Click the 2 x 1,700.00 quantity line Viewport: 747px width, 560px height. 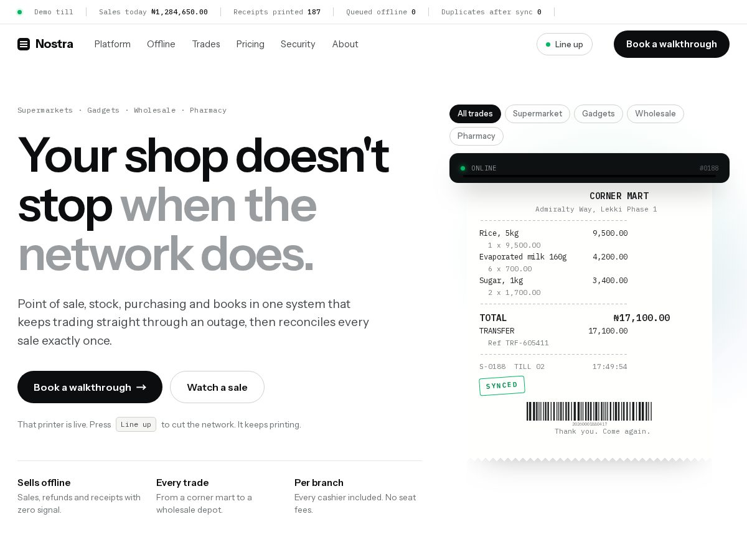click(514, 292)
